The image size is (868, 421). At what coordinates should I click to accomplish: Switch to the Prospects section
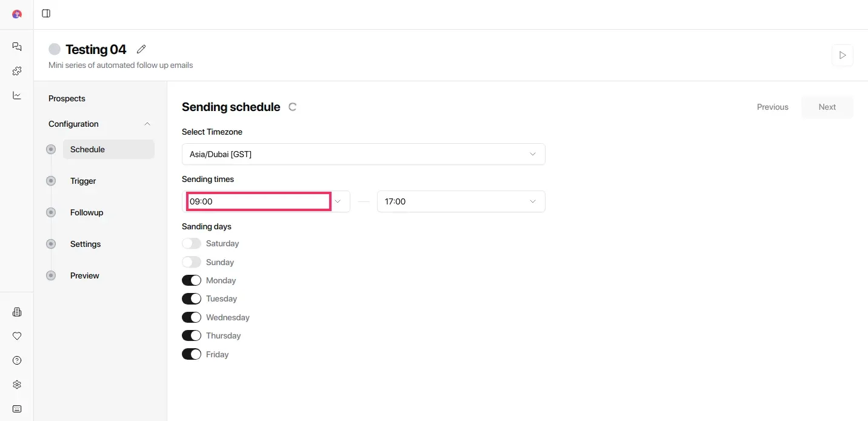[x=67, y=98]
